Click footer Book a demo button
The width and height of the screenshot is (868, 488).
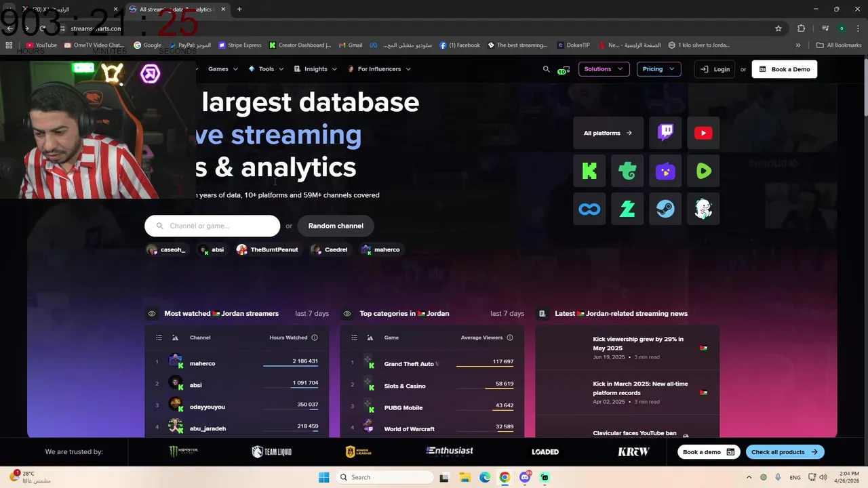tap(709, 452)
